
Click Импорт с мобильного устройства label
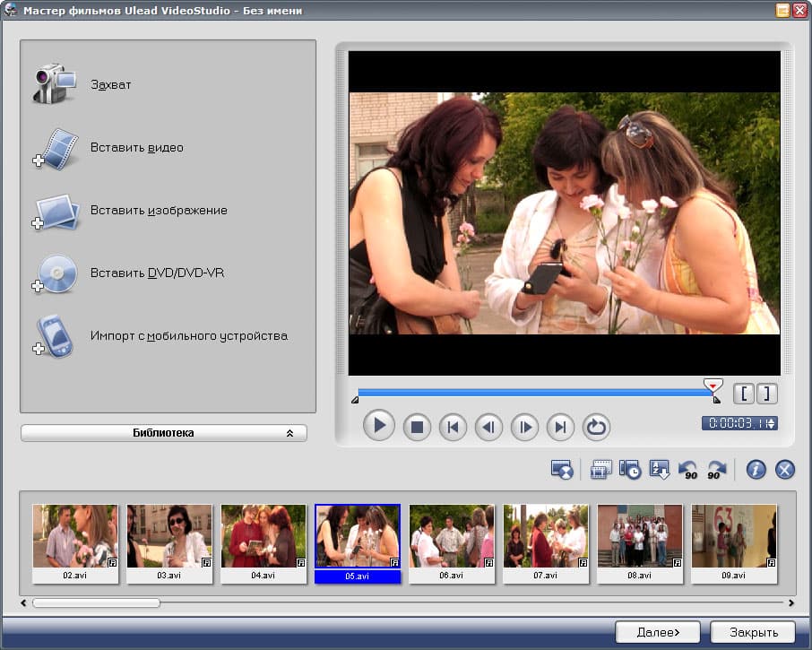pyautogui.click(x=188, y=336)
